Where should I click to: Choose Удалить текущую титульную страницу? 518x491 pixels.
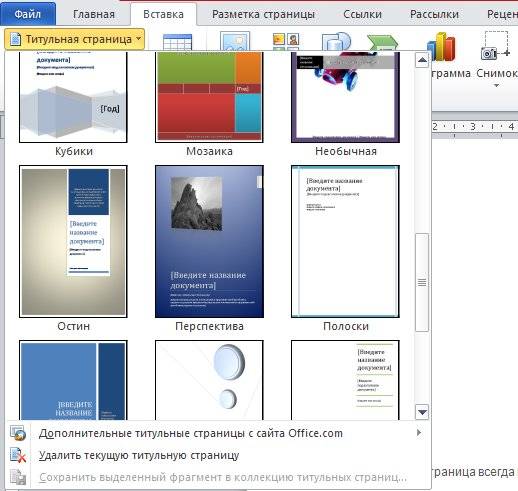139,455
